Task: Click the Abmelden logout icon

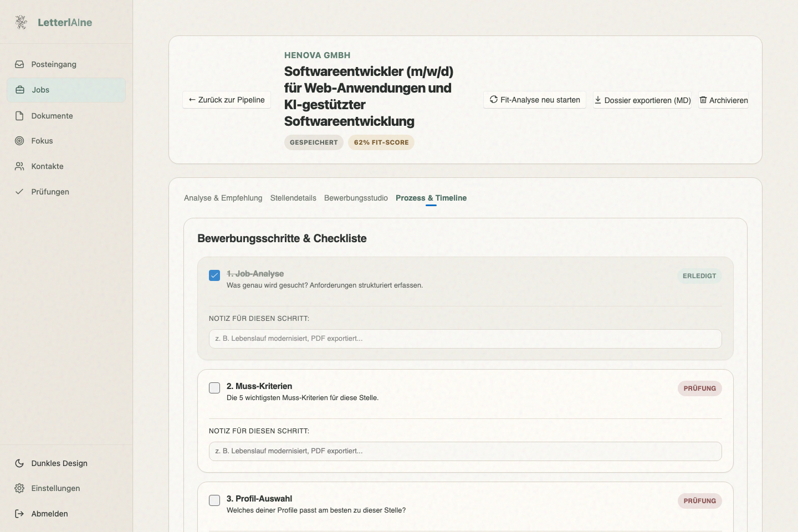Action: tap(19, 514)
